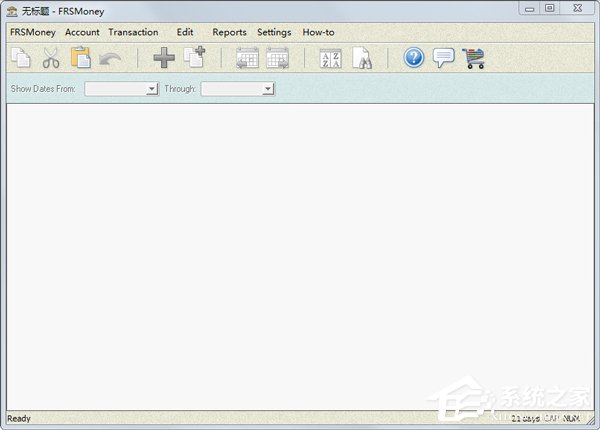
Task: Click the clipboard Paste icon
Action: click(80, 58)
